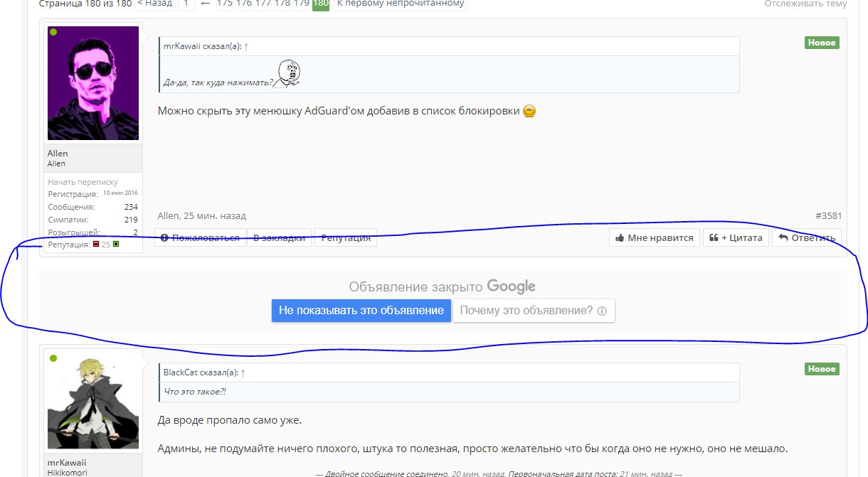Viewport: 868px width, 477px height.
Task: Click the info icon beside 'Почему это объявление?'
Action: click(x=601, y=311)
